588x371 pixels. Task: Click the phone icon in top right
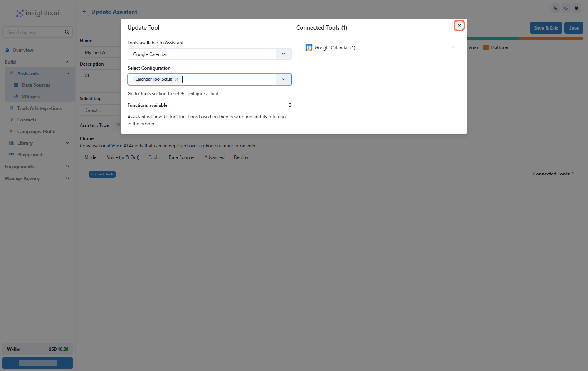point(555,8)
